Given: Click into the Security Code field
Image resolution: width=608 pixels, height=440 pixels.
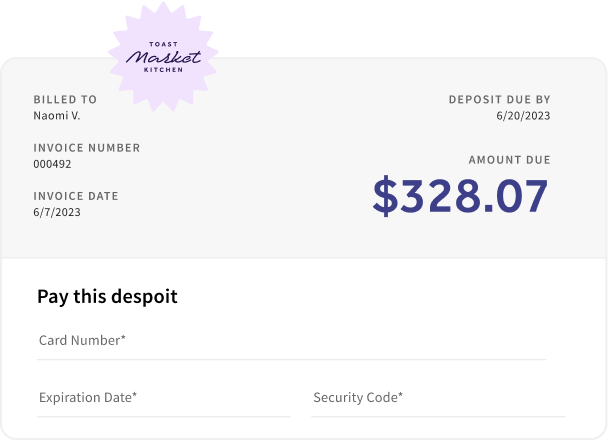Looking at the screenshot, I should 438,398.
